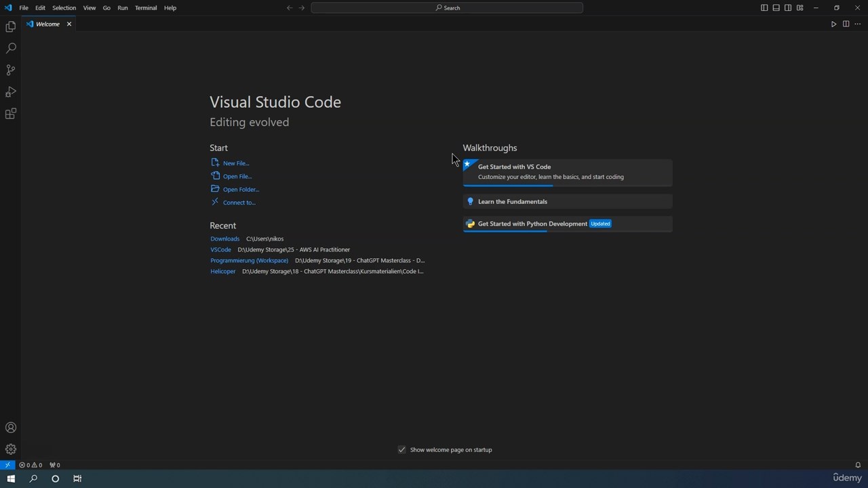Open the Extensions view
Viewport: 868px width, 488px height.
[10, 114]
